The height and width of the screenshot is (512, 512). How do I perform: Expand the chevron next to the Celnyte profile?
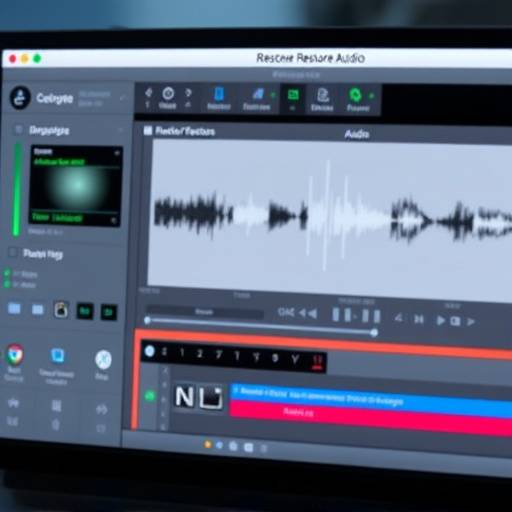pyautogui.click(x=123, y=98)
